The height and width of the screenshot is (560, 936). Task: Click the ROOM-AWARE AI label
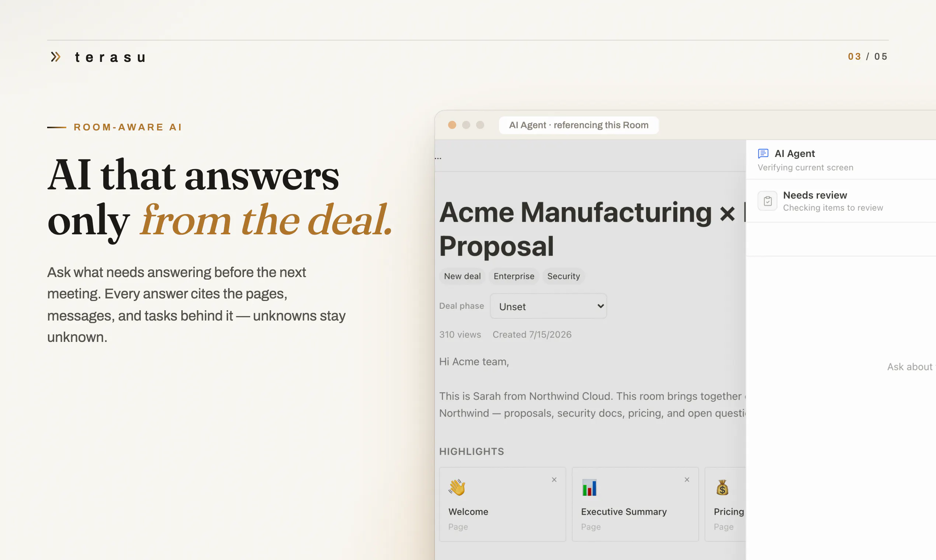(x=128, y=127)
